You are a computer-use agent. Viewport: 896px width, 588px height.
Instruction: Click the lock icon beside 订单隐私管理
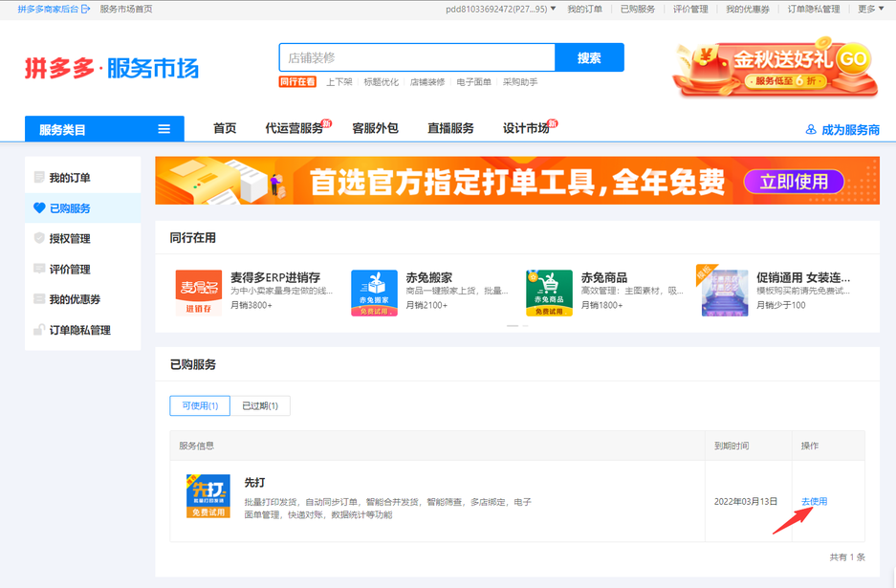point(39,330)
